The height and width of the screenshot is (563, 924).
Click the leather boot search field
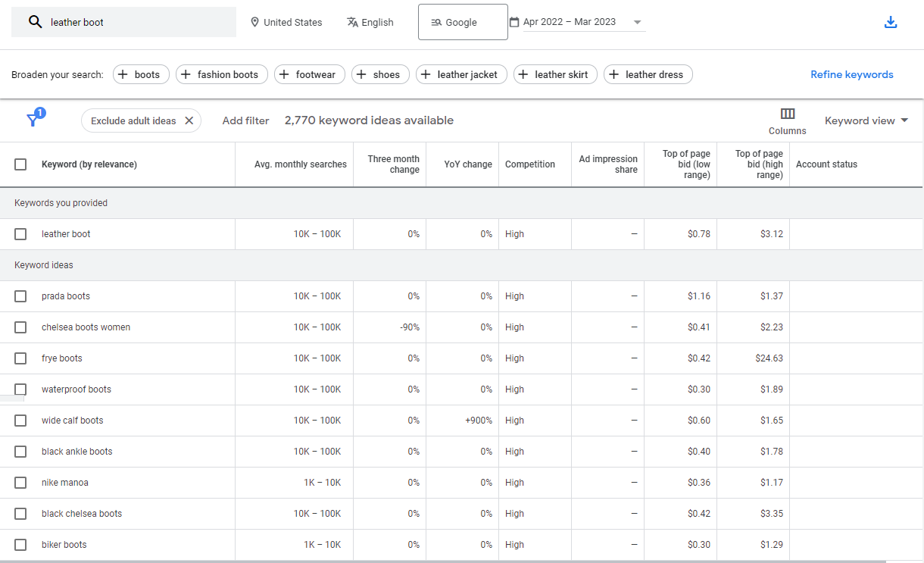pyautogui.click(x=136, y=22)
